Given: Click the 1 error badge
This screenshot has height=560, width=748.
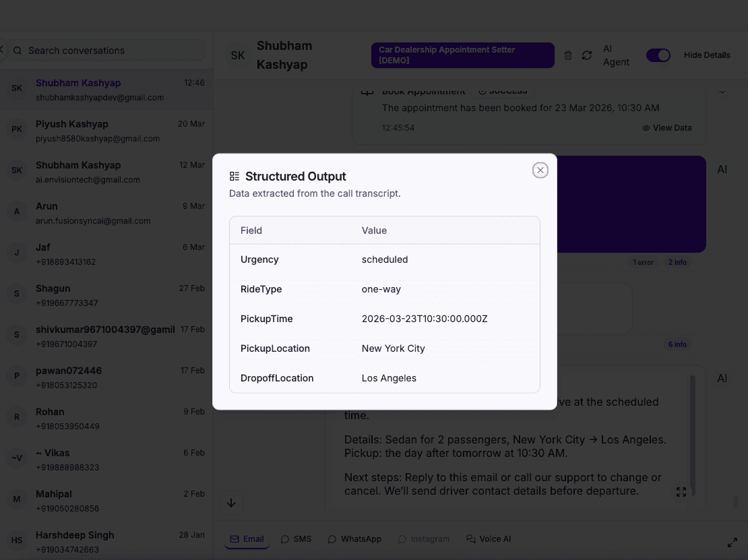Looking at the screenshot, I should 643,262.
